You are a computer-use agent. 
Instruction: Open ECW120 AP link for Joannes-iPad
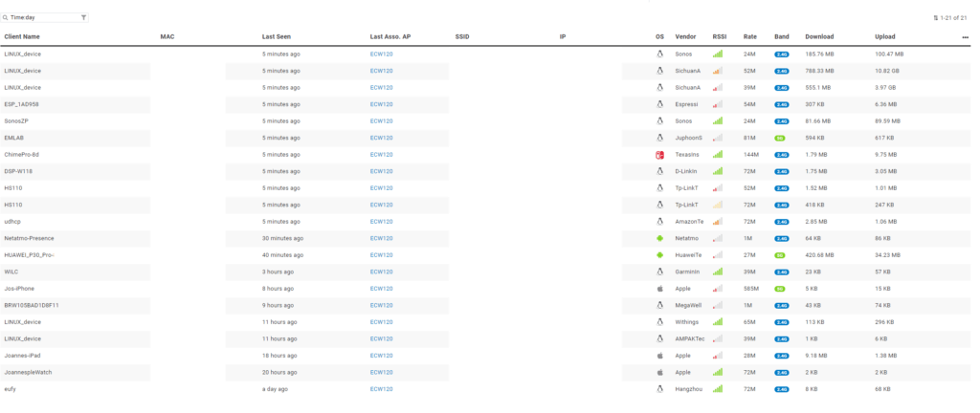(381, 356)
